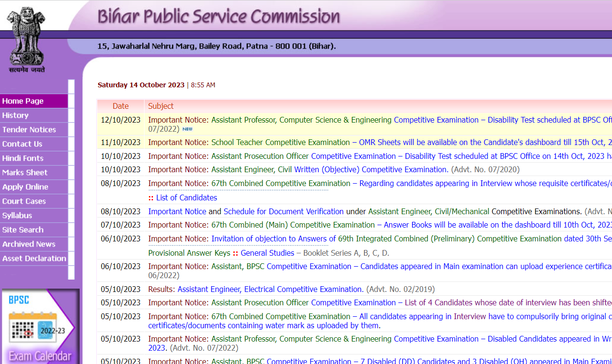Viewport: 612px width, 364px height.
Task: Click the 8:55 AM time text
Action: tap(203, 85)
